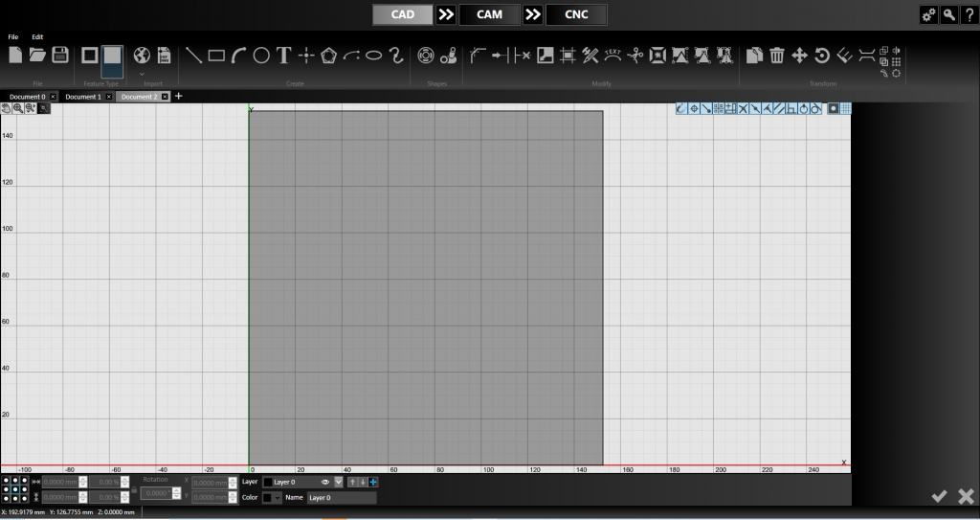
Task: Click the fillet corner tool in Modify
Action: coord(478,56)
